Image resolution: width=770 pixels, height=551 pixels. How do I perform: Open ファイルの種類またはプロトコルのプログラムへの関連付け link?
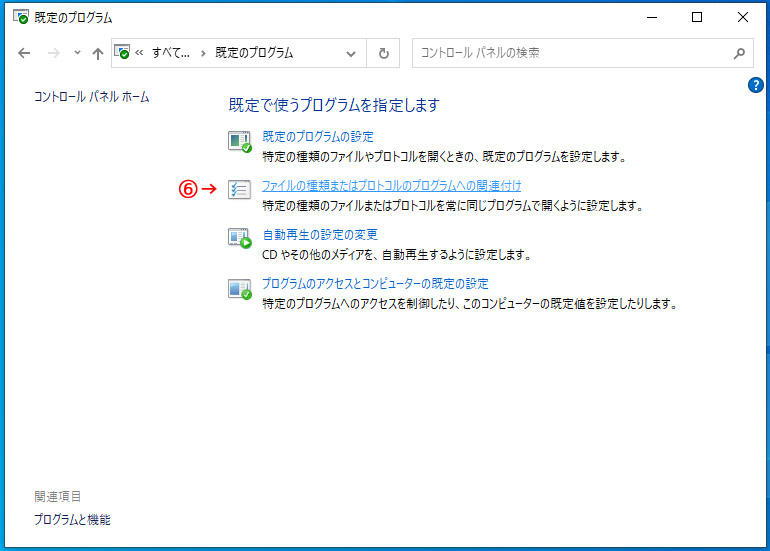click(x=391, y=186)
